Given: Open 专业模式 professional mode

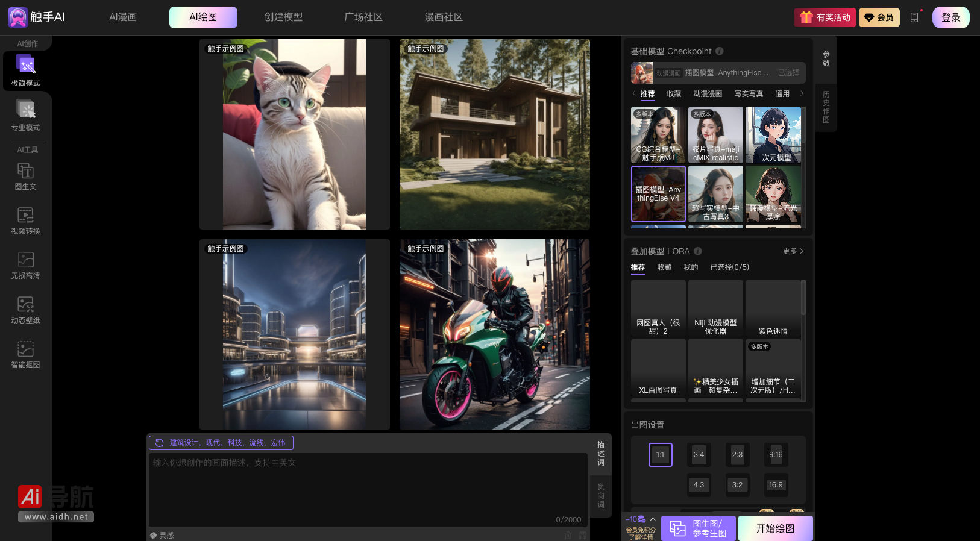Looking at the screenshot, I should tap(25, 114).
